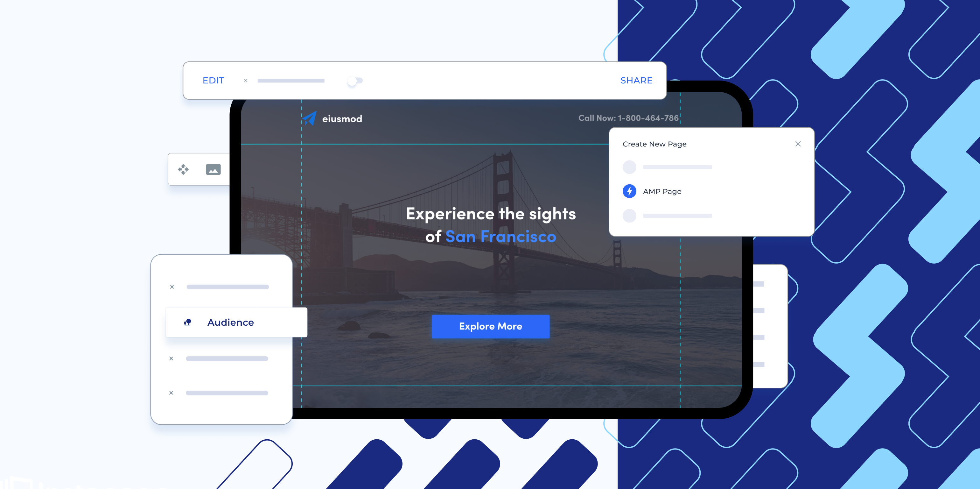
Task: Click the EDIT menu item
Action: click(x=213, y=80)
